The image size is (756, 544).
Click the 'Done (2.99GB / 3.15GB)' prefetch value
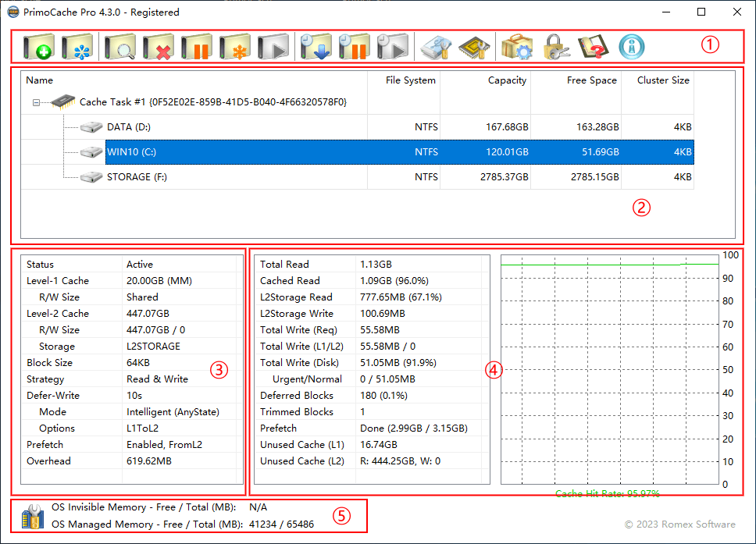[414, 428]
